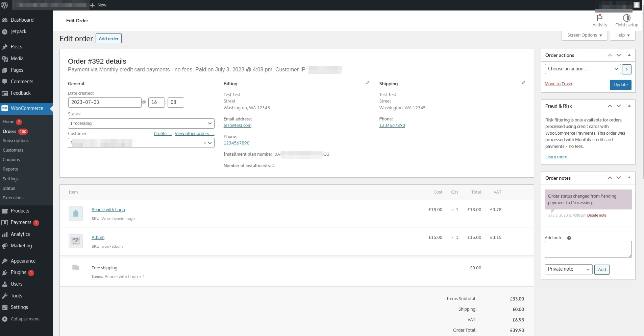The image size is (644, 336).
Task: Apply the chosen order action arrow button
Action: pyautogui.click(x=627, y=69)
